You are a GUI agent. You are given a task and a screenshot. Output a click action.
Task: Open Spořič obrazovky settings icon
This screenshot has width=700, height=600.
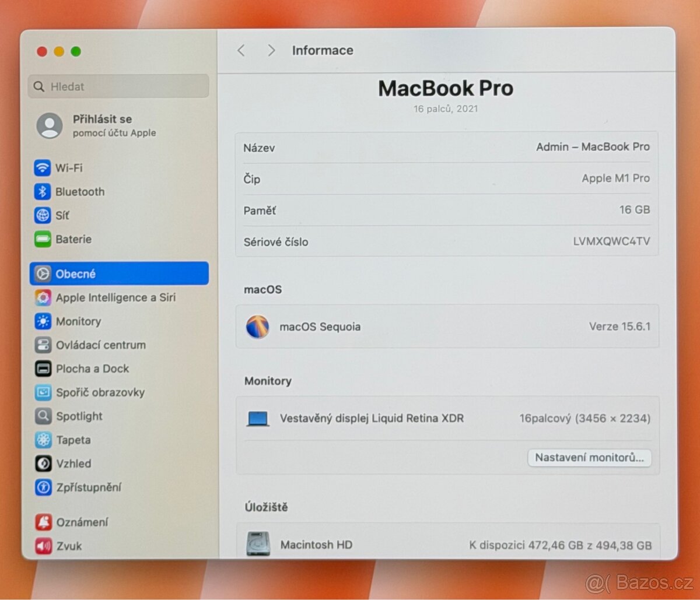(x=42, y=392)
